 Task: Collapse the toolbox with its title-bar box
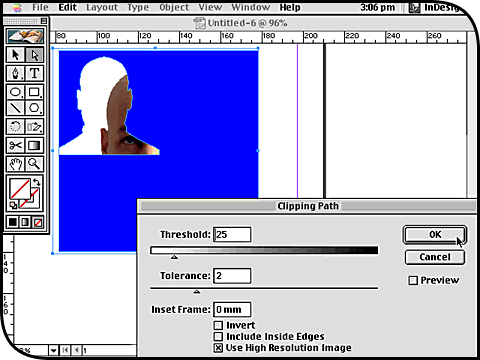44,21
